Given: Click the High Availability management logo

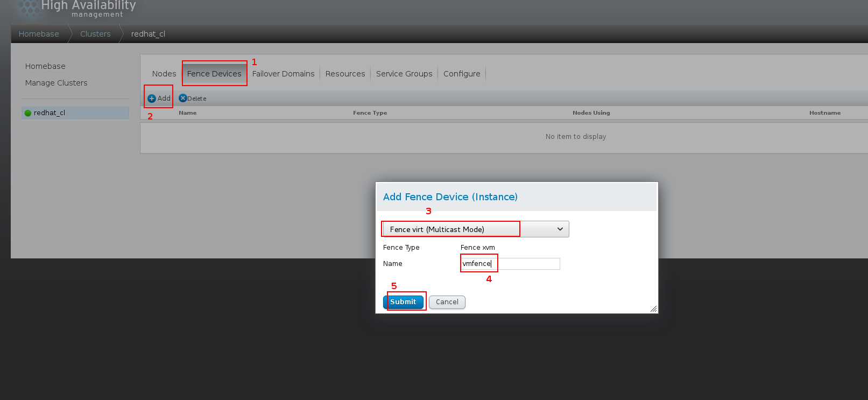Looking at the screenshot, I should (76, 9).
